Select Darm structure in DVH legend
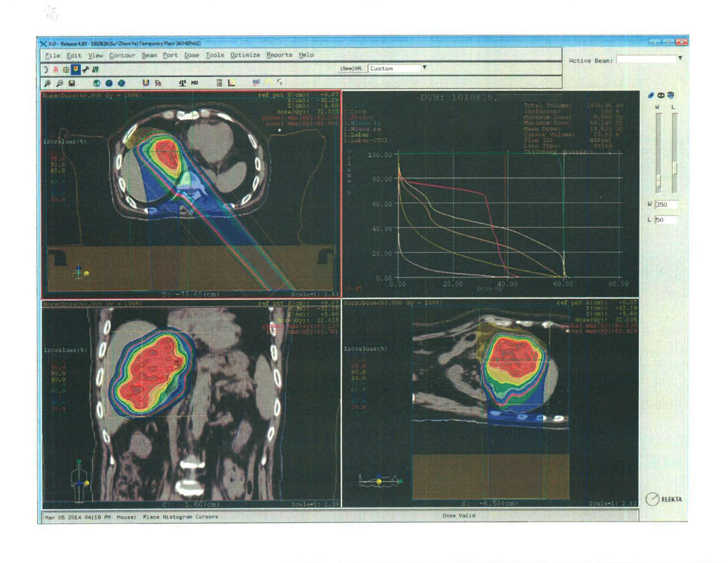The image size is (728, 563). pos(356,112)
